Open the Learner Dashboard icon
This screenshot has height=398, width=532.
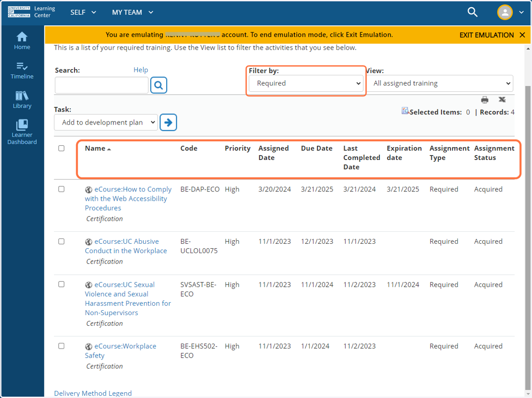pyautogui.click(x=22, y=133)
